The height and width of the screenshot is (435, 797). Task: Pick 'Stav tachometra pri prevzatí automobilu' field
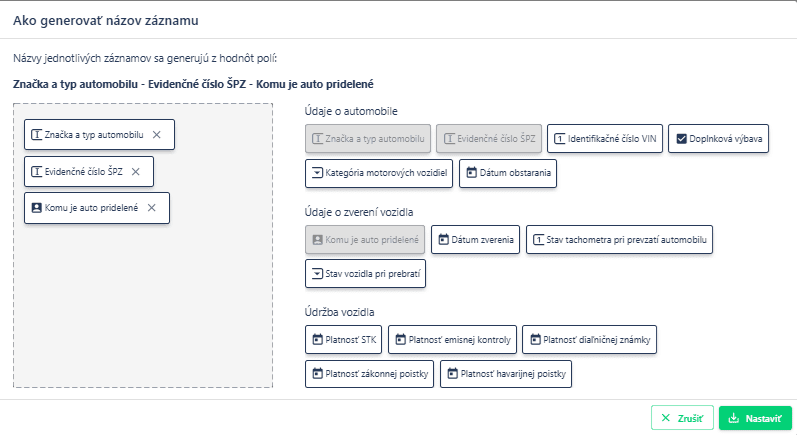619,240
